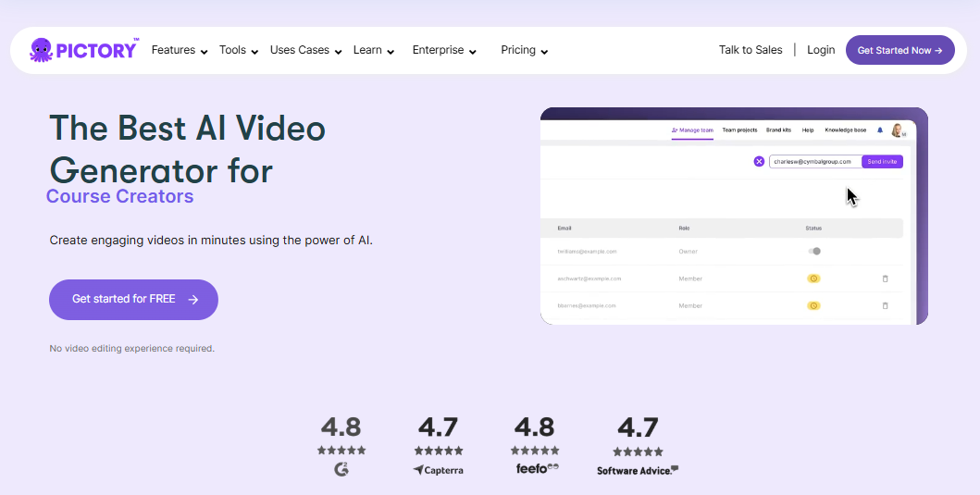Select Team projects tab in demo preview

coord(739,130)
